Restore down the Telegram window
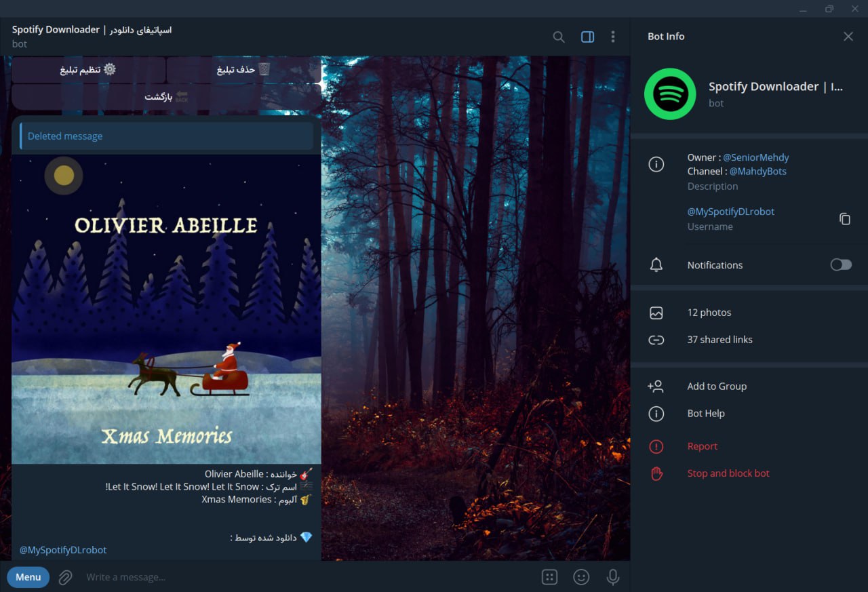868x592 pixels. click(x=829, y=9)
